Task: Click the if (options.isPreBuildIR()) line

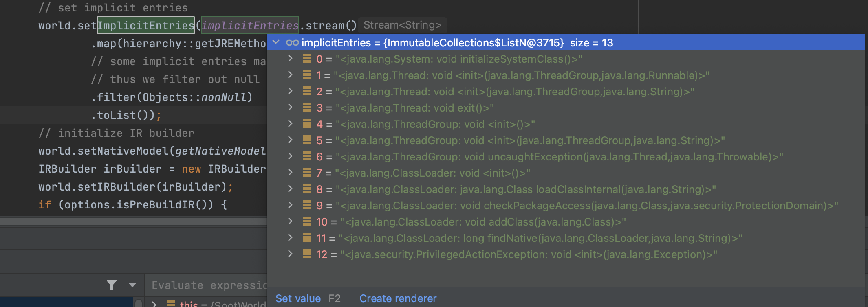Action: (133, 205)
